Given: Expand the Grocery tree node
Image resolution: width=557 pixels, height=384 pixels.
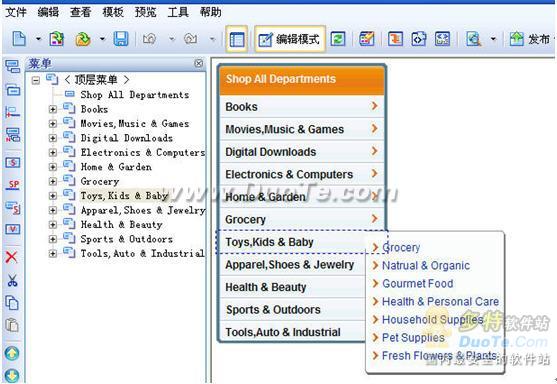Looking at the screenshot, I should click(x=53, y=182).
